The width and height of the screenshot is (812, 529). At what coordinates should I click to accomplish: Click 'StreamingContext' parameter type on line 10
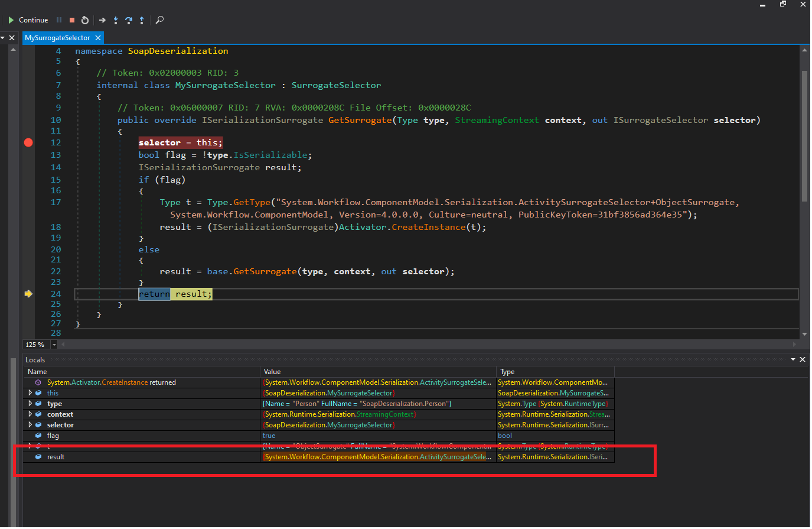tap(497, 120)
